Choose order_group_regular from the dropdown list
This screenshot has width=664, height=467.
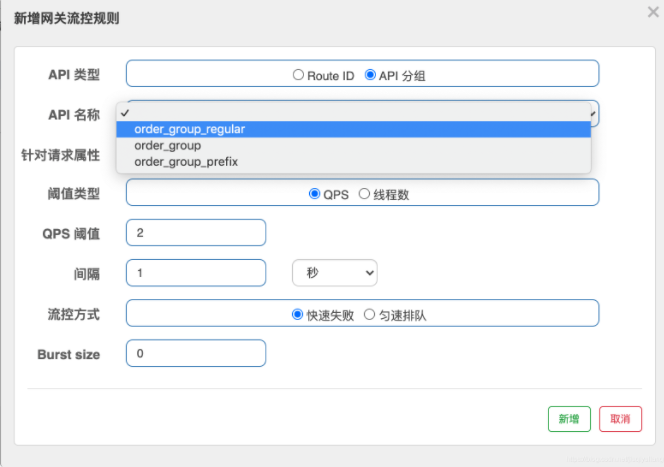point(190,129)
